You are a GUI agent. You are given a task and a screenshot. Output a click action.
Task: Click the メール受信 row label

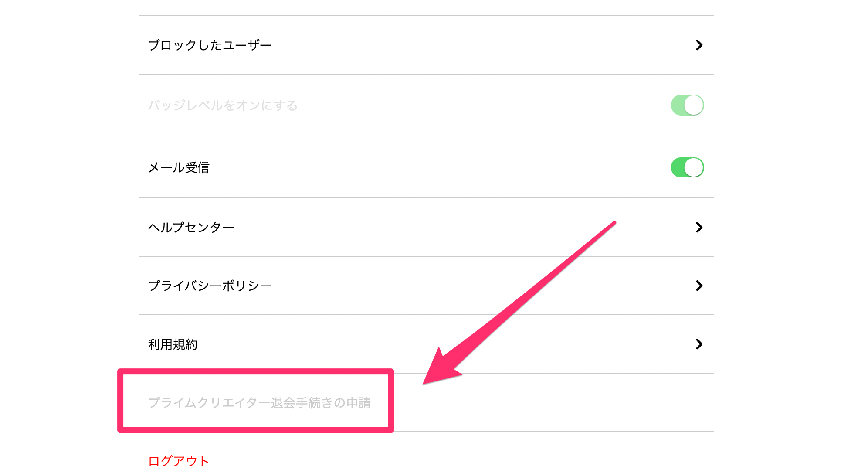click(179, 167)
